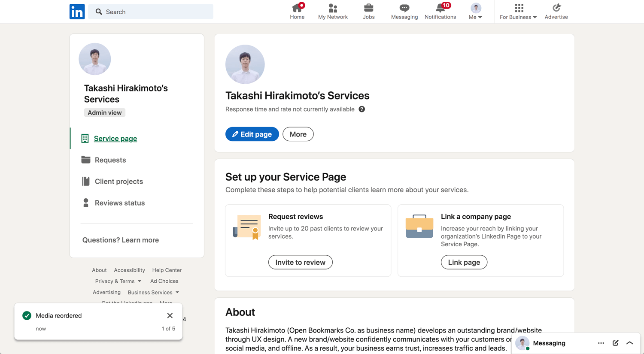Select Client projects in sidebar
The height and width of the screenshot is (354, 644).
(119, 182)
